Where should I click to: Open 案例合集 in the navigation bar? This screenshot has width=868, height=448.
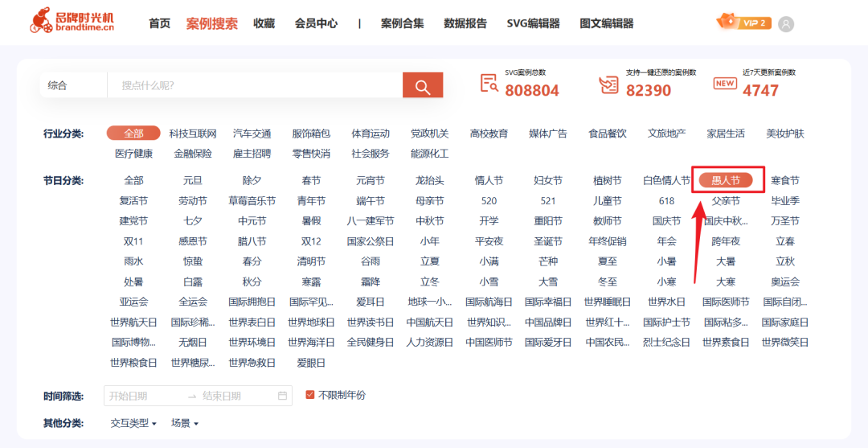point(403,23)
